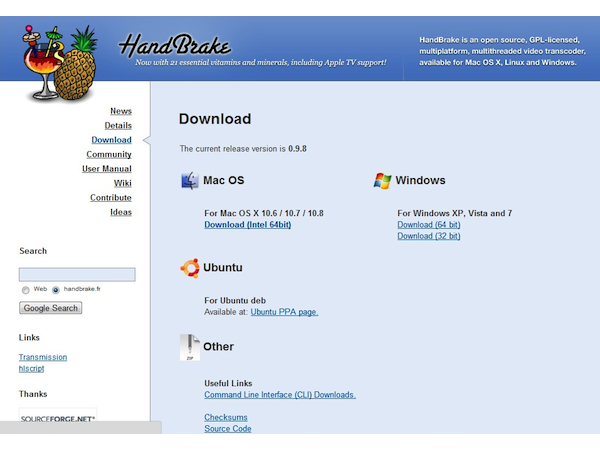Click the 'For Mac OS X 10.6 / 10.7 / 10.8' text
This screenshot has height=450, width=600.
(264, 214)
